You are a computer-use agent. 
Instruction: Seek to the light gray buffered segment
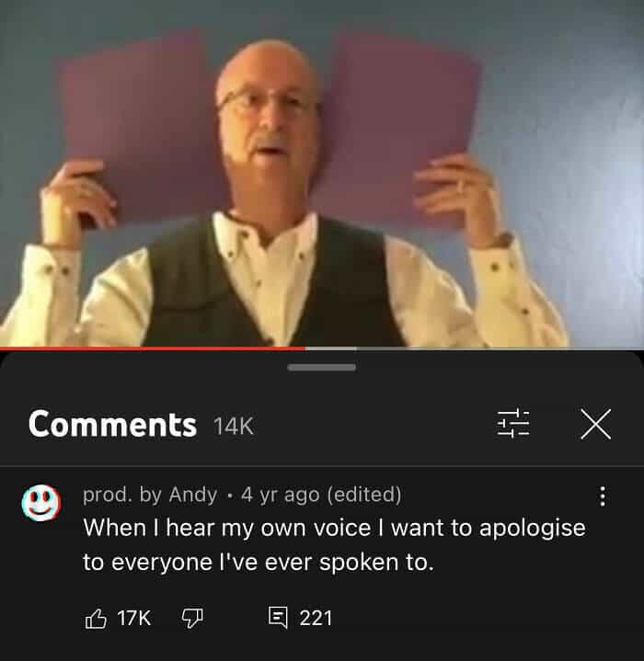[330, 348]
